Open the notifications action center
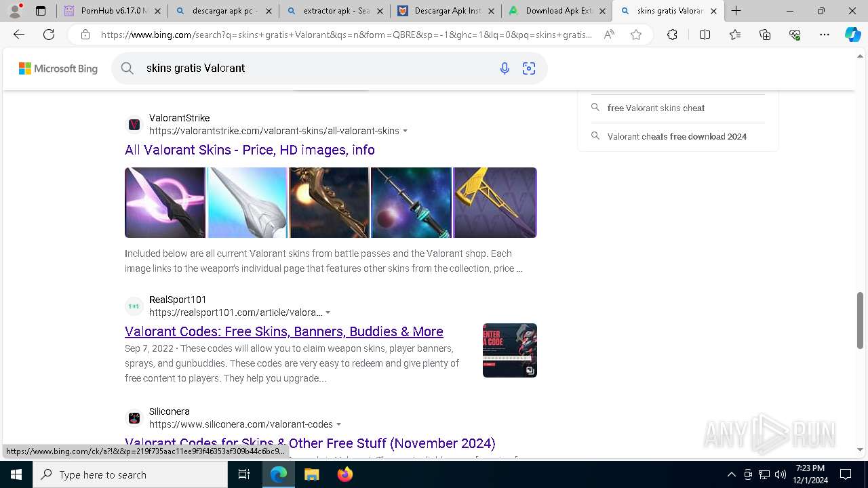The width and height of the screenshot is (868, 488). click(x=846, y=474)
